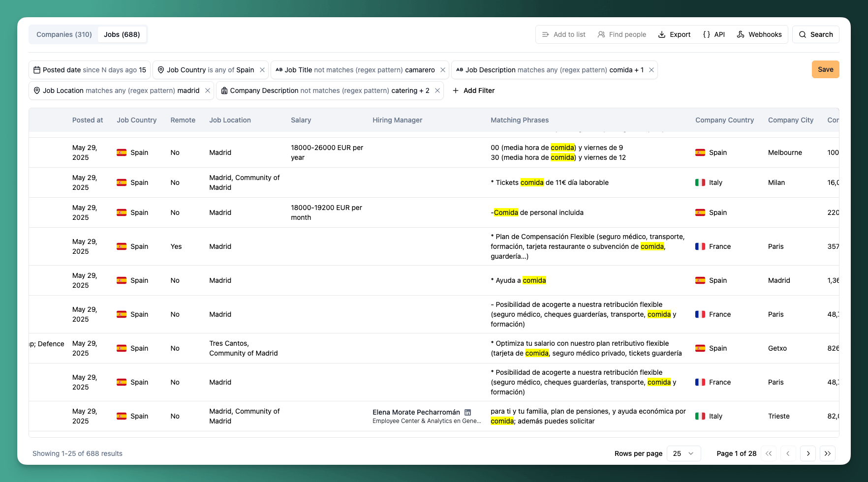
Task: Sort by the Salary column header
Action: pyautogui.click(x=301, y=120)
